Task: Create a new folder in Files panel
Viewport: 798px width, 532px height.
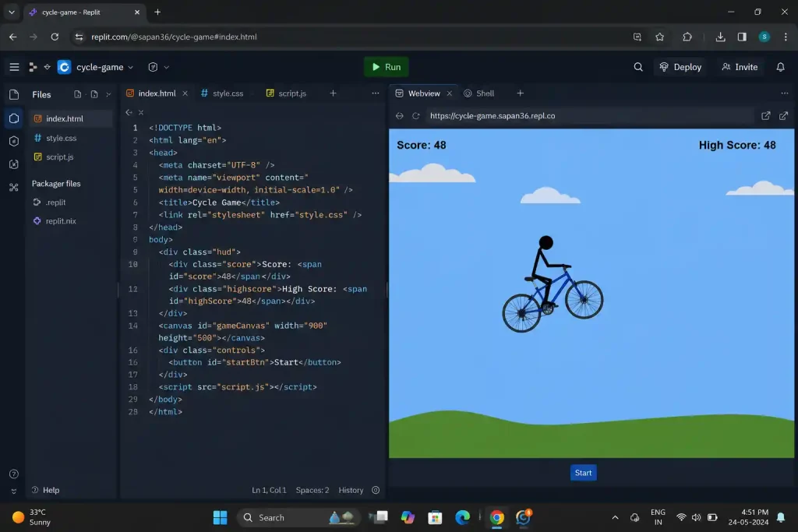Action: coord(94,94)
